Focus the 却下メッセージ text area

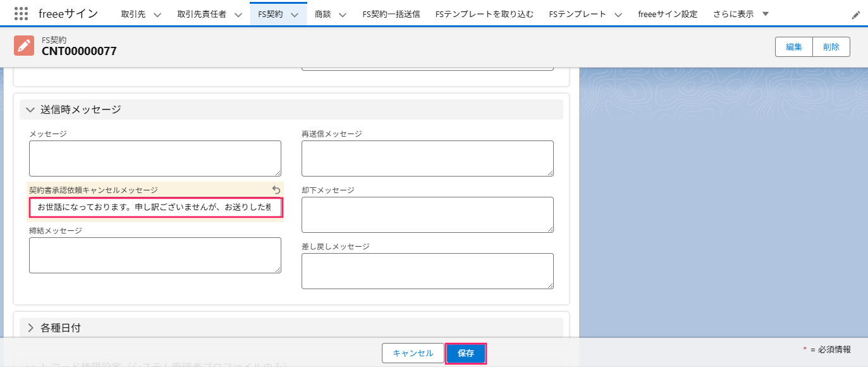coord(427,215)
